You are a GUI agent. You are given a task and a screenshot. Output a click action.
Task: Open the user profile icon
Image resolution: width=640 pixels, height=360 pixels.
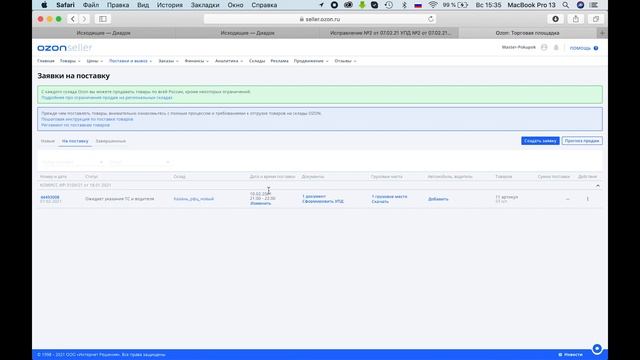(x=544, y=47)
